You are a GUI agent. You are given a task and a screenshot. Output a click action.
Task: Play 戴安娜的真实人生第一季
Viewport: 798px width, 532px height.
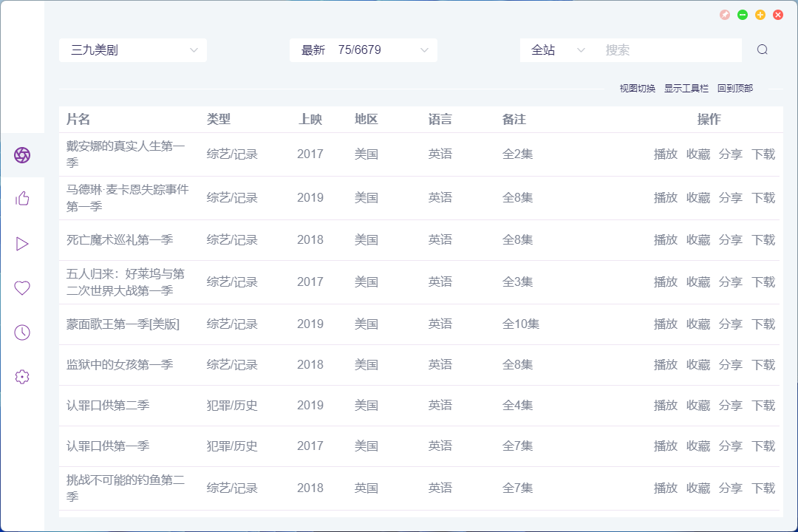pyautogui.click(x=665, y=154)
